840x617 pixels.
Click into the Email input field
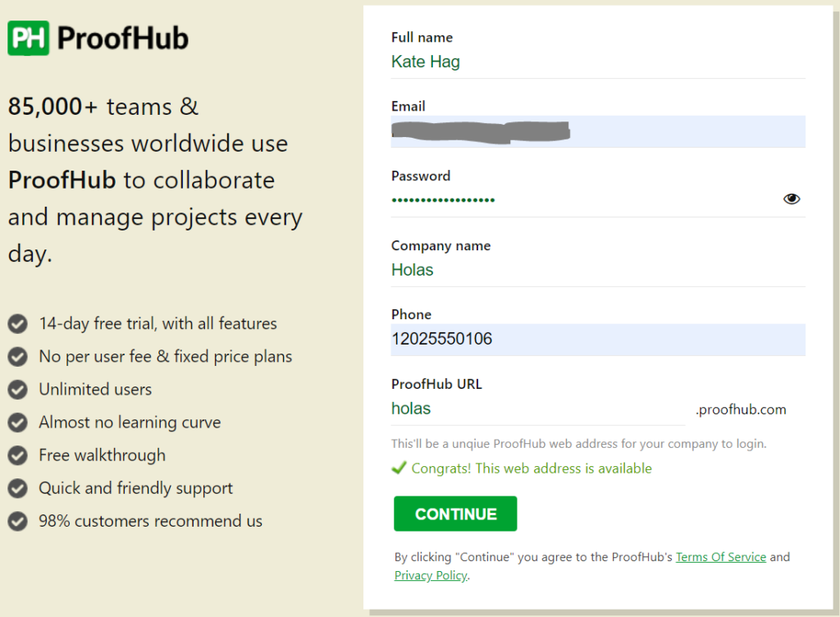pyautogui.click(x=598, y=132)
